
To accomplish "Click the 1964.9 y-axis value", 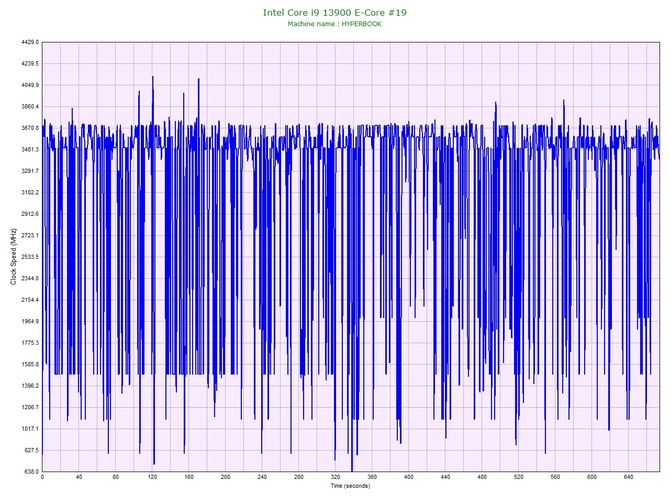I will tap(30, 321).
